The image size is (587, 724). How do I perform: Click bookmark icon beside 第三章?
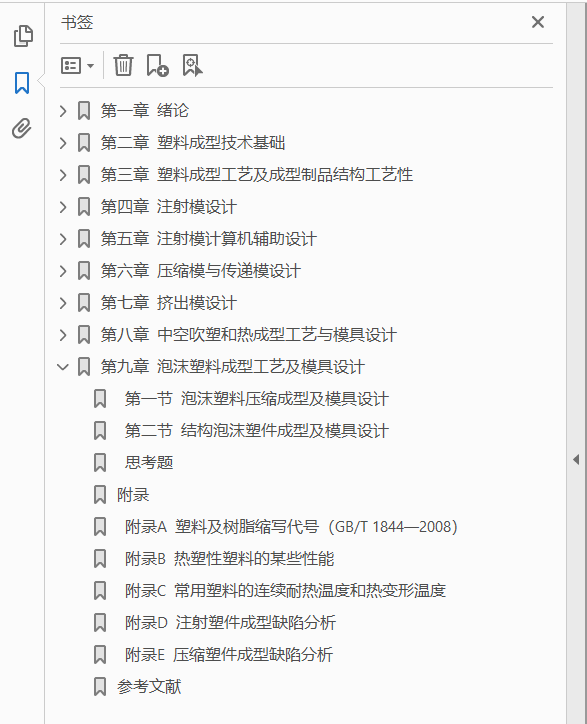click(84, 175)
